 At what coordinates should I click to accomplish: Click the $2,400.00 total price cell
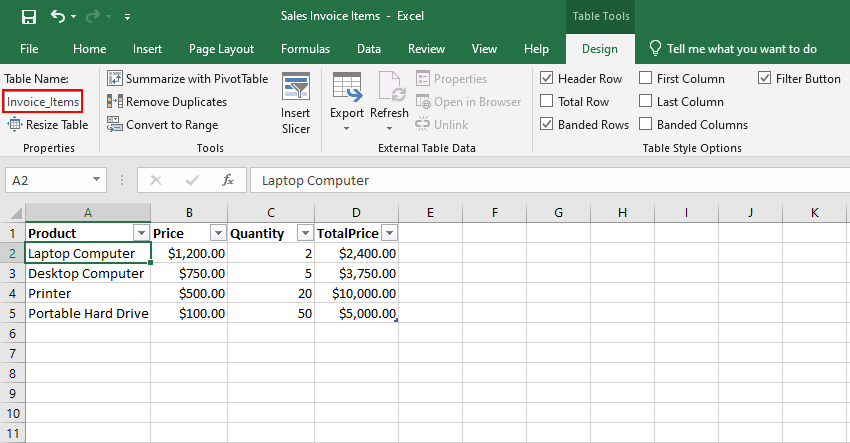(x=356, y=253)
